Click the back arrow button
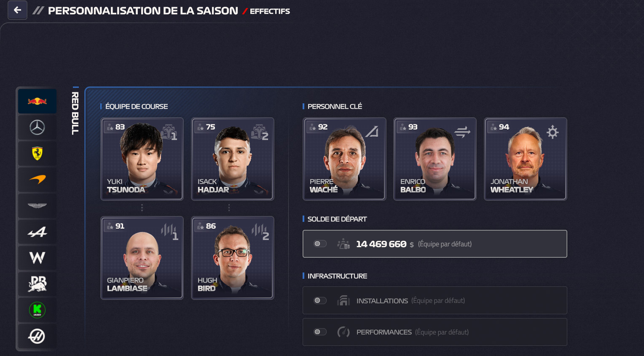The width and height of the screenshot is (644, 356). [x=17, y=10]
